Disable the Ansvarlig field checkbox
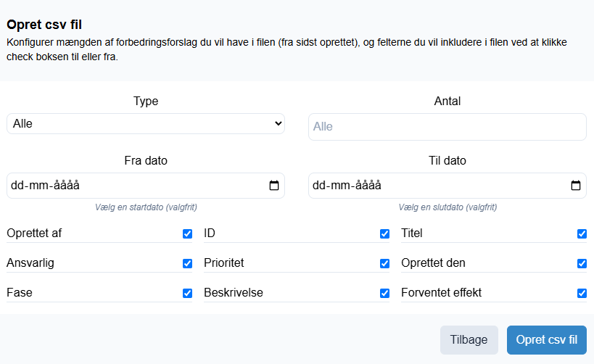Screen dimensions: 594x364 pos(188,263)
